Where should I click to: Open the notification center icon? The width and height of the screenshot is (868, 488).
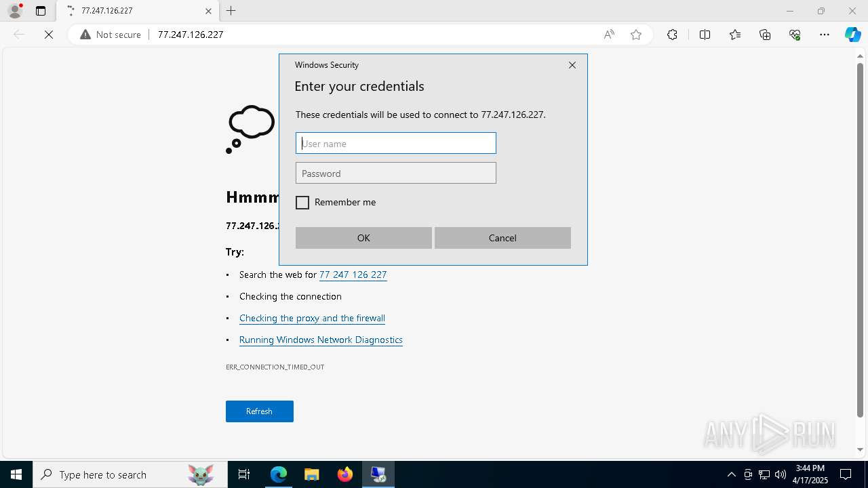point(846,474)
